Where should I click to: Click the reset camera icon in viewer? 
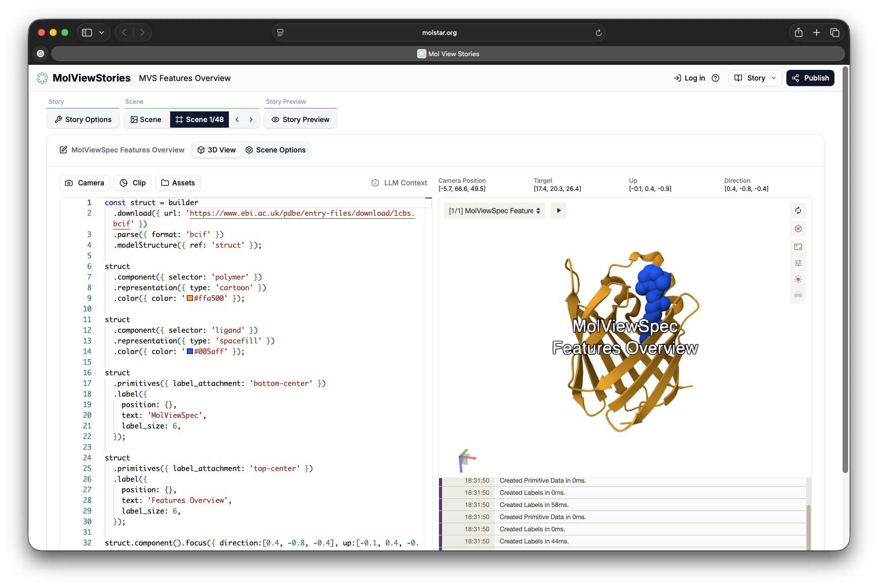click(798, 211)
